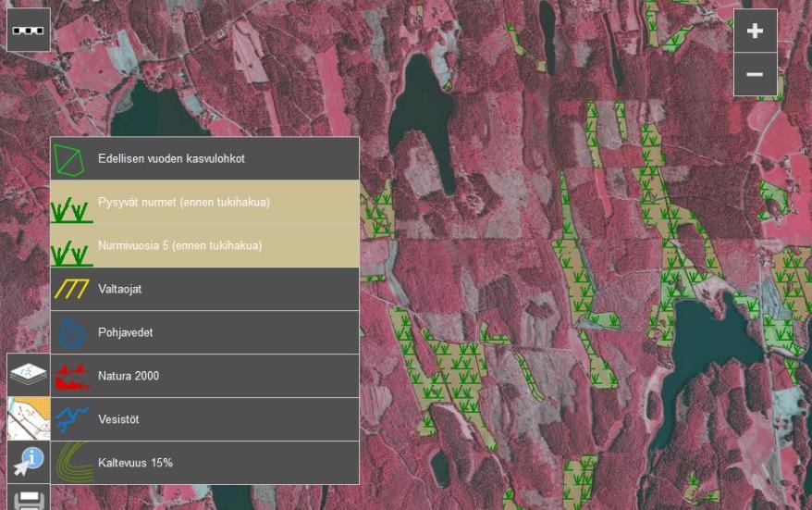Click the printer icon
812x510 pixels.
[29, 498]
